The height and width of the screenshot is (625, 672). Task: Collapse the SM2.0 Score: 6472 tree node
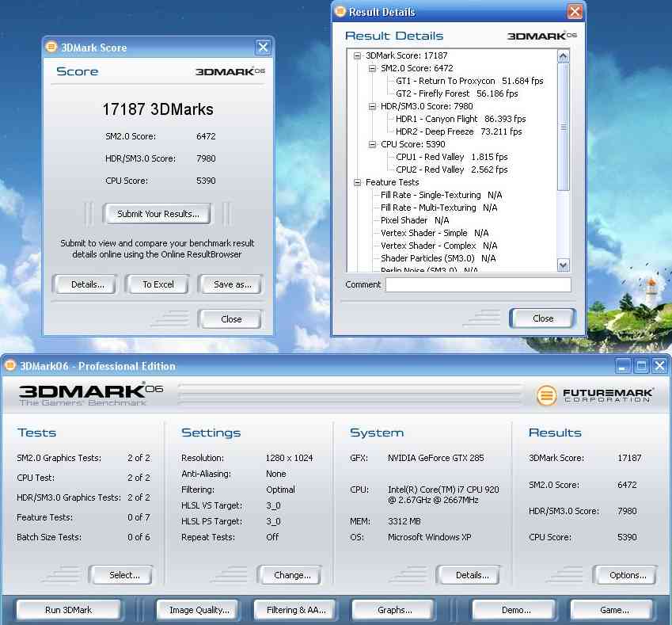coord(372,69)
